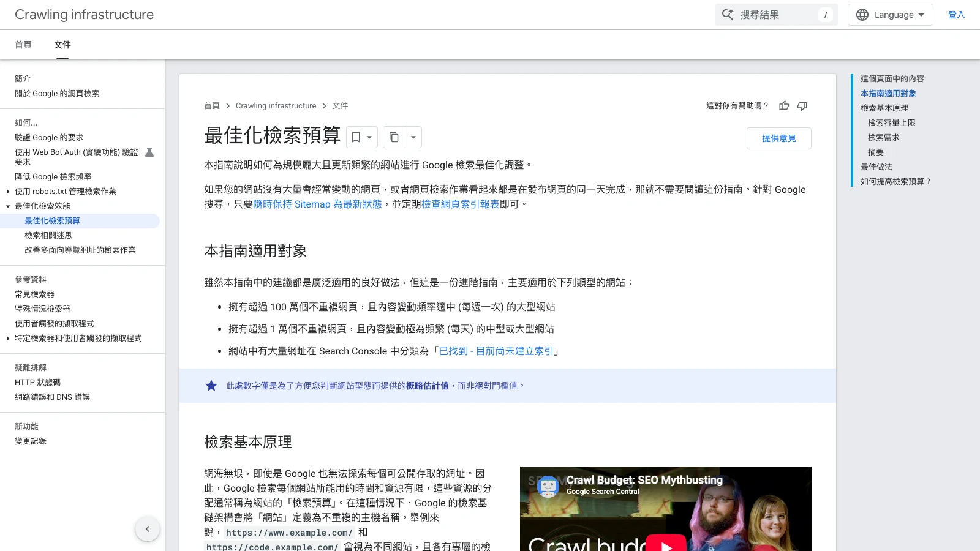980x551 pixels.
Task: Jump to 本指南適用對象 in page contents
Action: 888,94
